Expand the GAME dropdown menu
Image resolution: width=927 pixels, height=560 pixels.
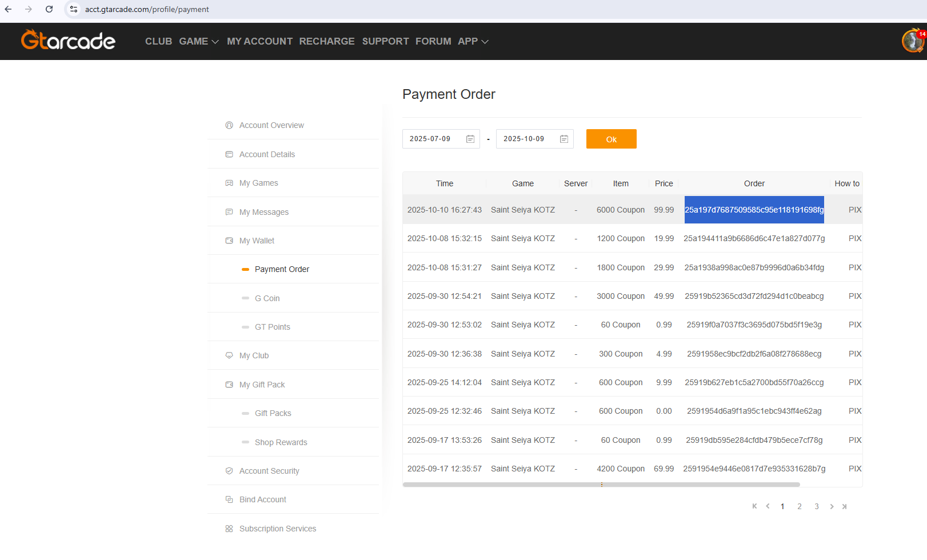pos(198,41)
